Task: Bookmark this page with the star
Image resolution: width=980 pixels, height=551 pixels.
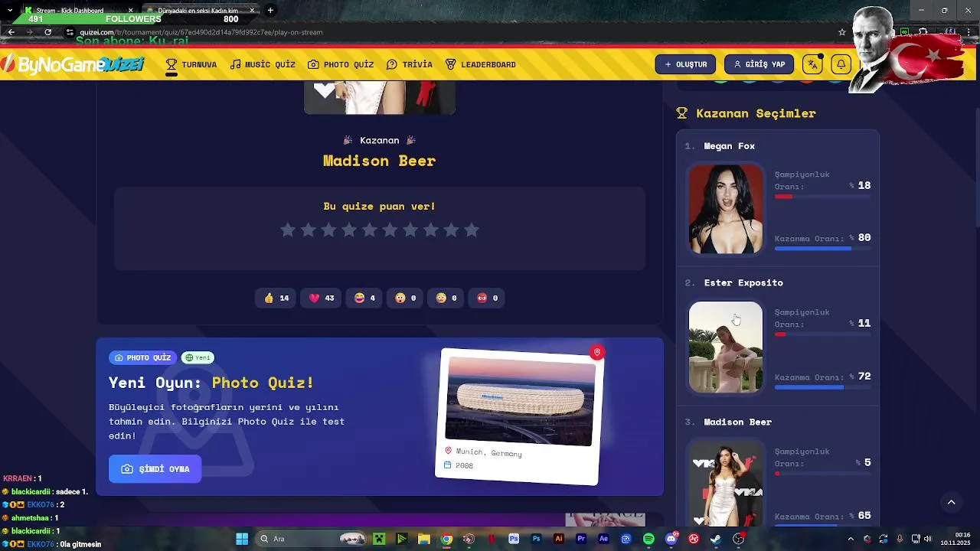Action: [x=841, y=32]
